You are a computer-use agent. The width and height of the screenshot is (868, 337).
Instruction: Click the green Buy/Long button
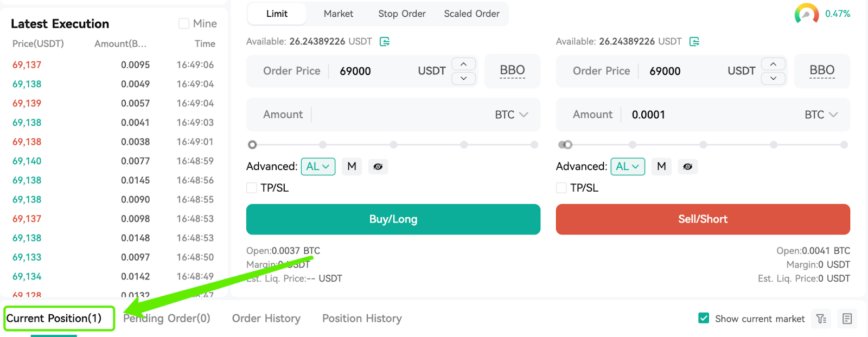[x=393, y=219]
